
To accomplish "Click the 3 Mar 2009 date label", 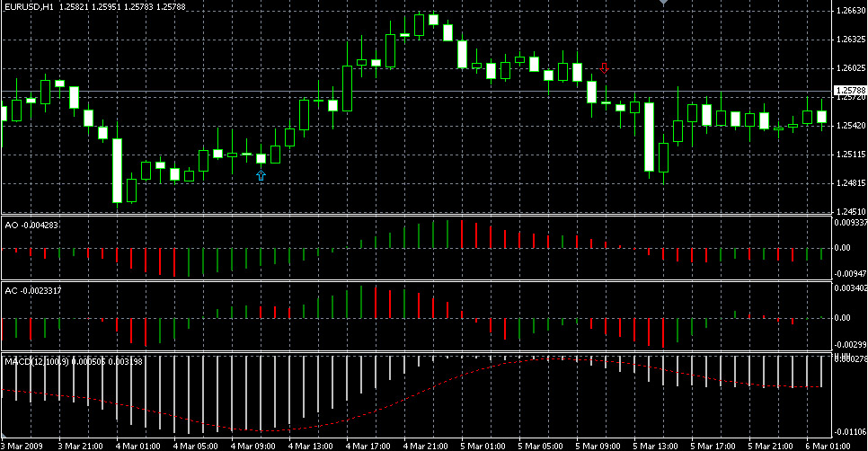I will click(x=22, y=446).
